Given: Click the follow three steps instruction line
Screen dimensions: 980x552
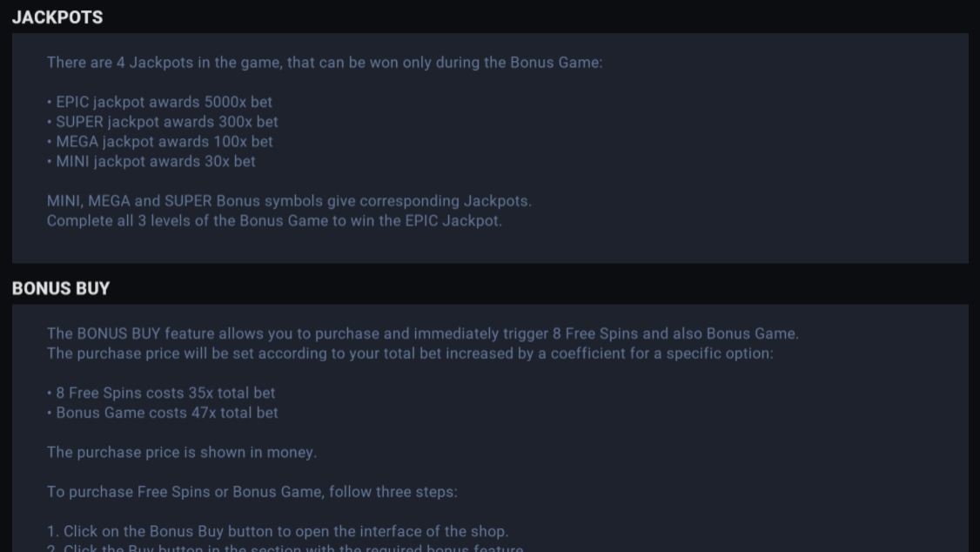Looking at the screenshot, I should (252, 492).
